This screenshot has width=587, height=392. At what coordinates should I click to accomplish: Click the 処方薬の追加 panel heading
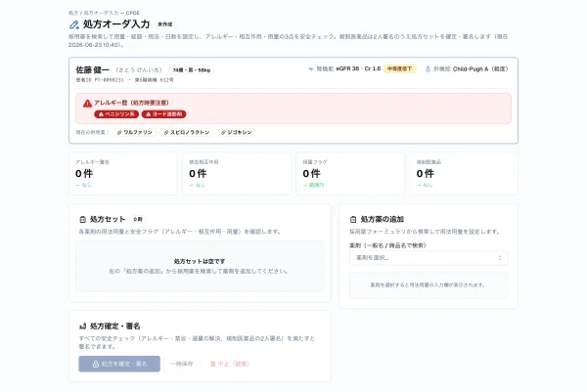tap(383, 220)
